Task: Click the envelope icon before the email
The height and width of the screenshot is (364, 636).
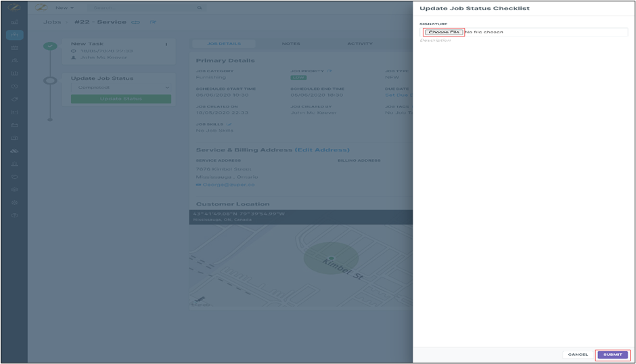Action: pyautogui.click(x=198, y=185)
